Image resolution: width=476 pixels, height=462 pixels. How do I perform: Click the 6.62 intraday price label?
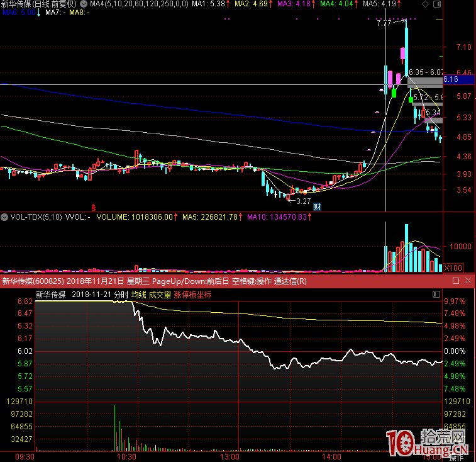25,301
